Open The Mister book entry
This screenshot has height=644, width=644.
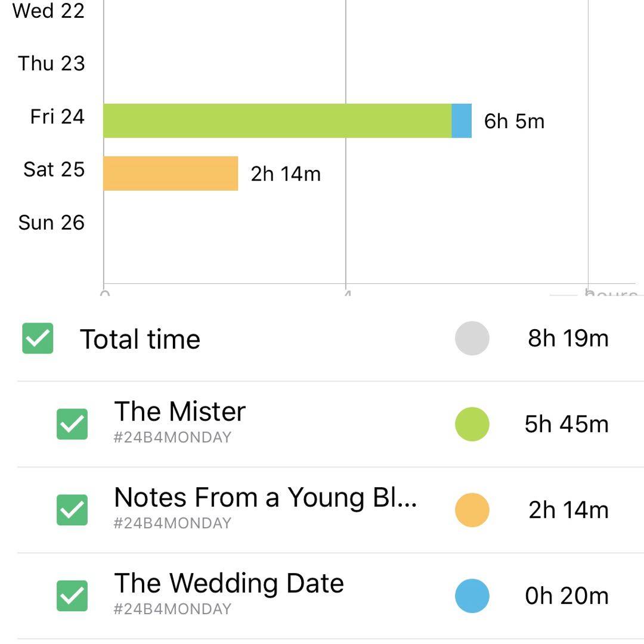[x=179, y=411]
